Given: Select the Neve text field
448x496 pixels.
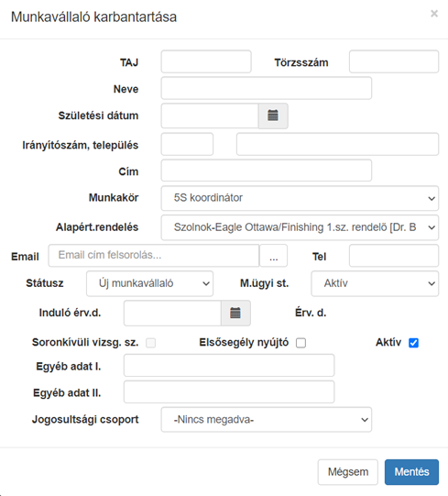Looking at the screenshot, I should 267,88.
